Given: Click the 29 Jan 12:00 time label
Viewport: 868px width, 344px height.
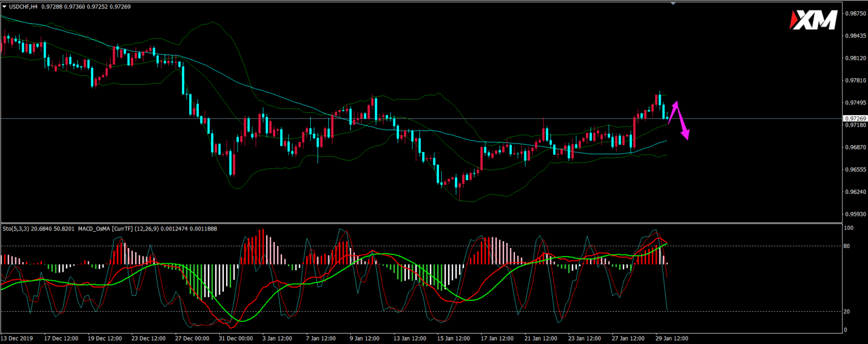Looking at the screenshot, I should tap(671, 338).
